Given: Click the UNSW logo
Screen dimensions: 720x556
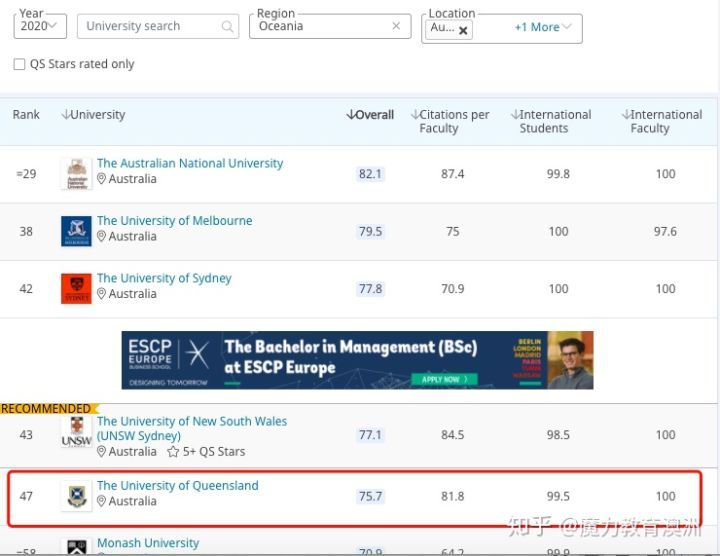Looking at the screenshot, I should pyautogui.click(x=76, y=432).
